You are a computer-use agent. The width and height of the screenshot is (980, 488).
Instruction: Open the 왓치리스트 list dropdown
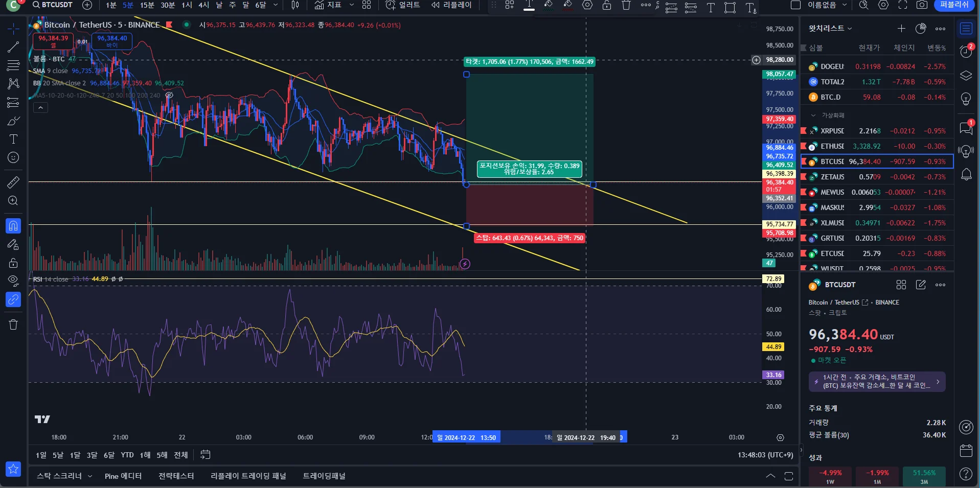[x=830, y=29]
